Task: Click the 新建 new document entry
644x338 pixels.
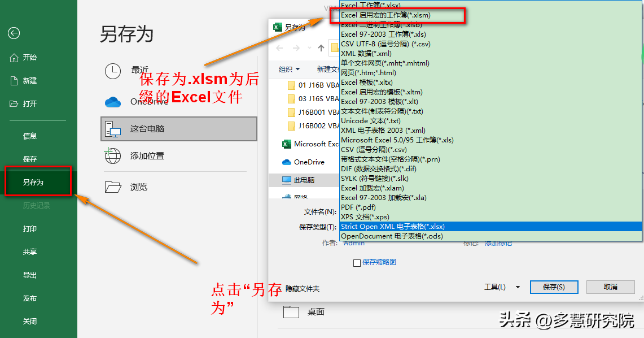Action: (23, 81)
